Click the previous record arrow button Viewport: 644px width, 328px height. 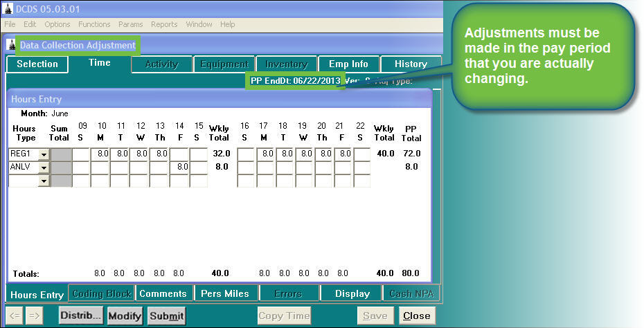(15, 316)
